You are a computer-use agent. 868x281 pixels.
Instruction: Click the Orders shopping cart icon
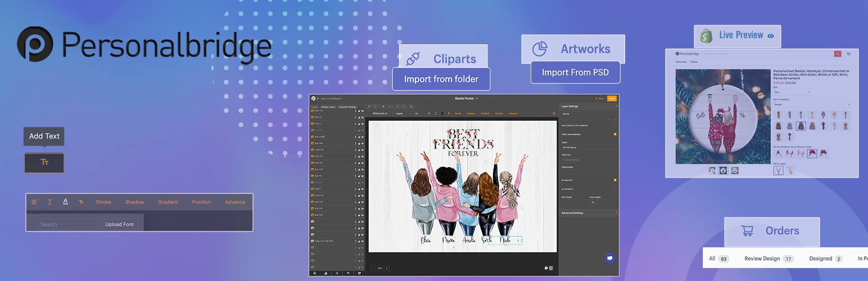point(747,231)
